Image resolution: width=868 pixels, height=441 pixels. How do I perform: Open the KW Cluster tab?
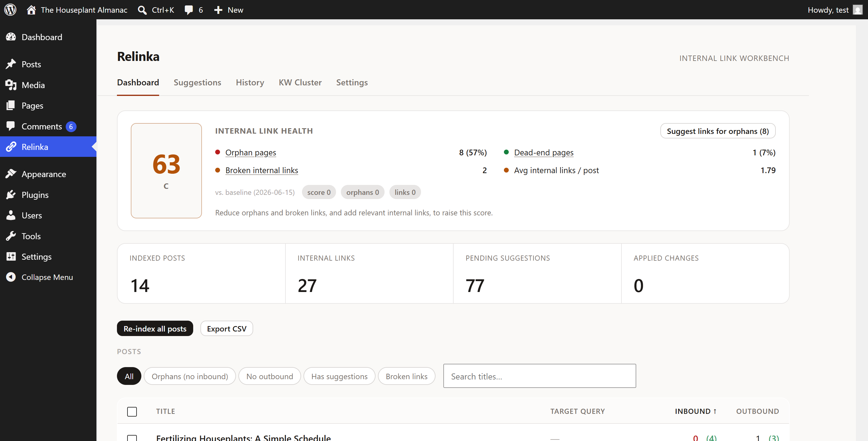coord(300,83)
